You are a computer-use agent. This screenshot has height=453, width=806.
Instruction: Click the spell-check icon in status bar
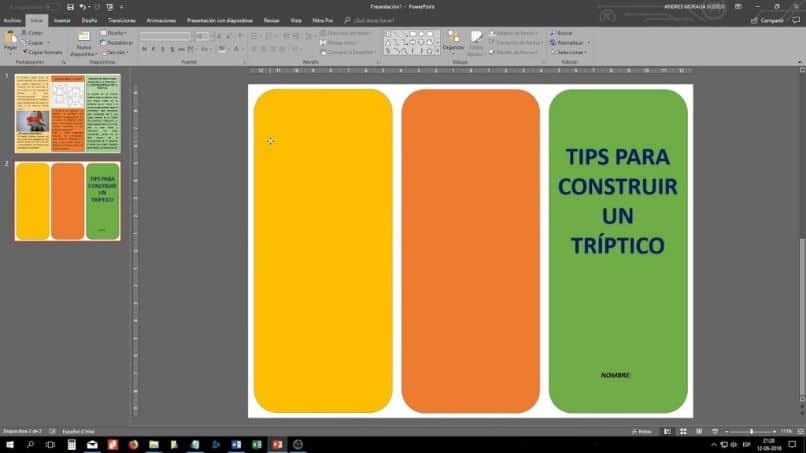click(52, 431)
